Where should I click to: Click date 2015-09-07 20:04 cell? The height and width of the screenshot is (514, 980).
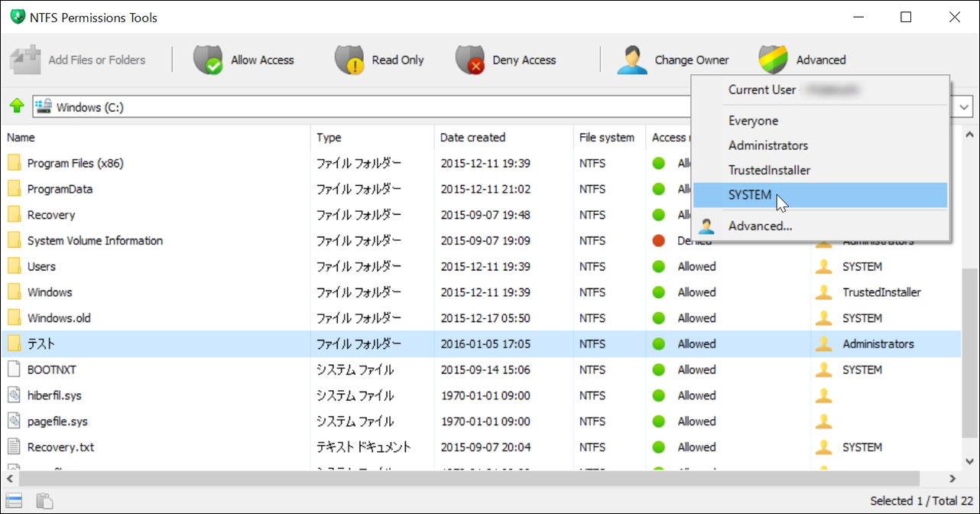click(x=485, y=447)
